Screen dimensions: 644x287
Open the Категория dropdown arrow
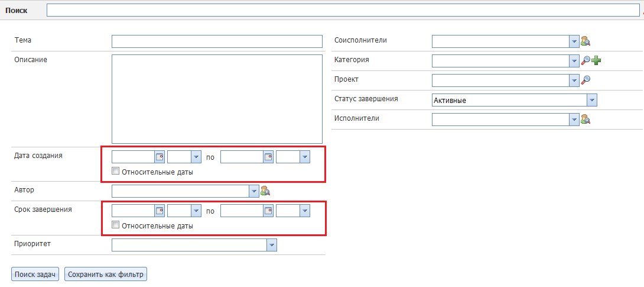pos(574,61)
